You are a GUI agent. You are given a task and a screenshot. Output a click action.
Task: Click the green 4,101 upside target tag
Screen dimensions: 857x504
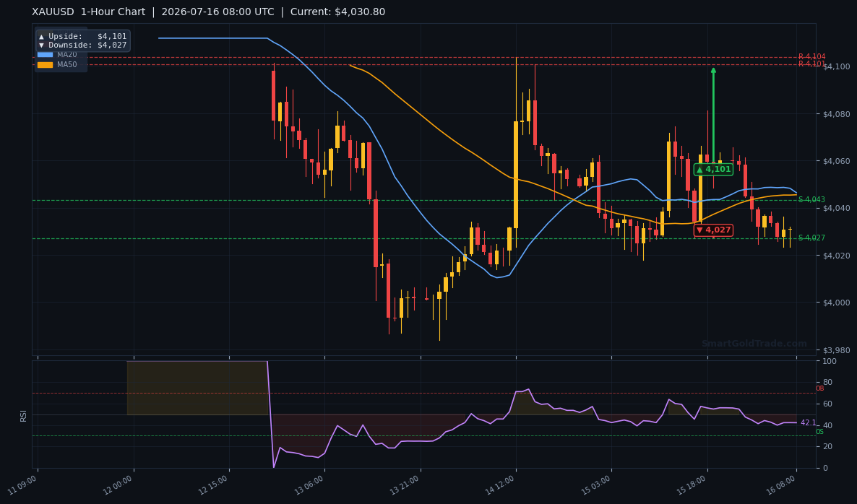click(713, 169)
